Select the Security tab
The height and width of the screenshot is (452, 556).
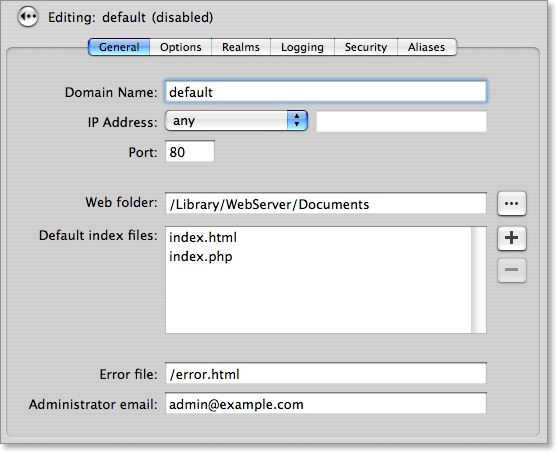pyautogui.click(x=366, y=47)
